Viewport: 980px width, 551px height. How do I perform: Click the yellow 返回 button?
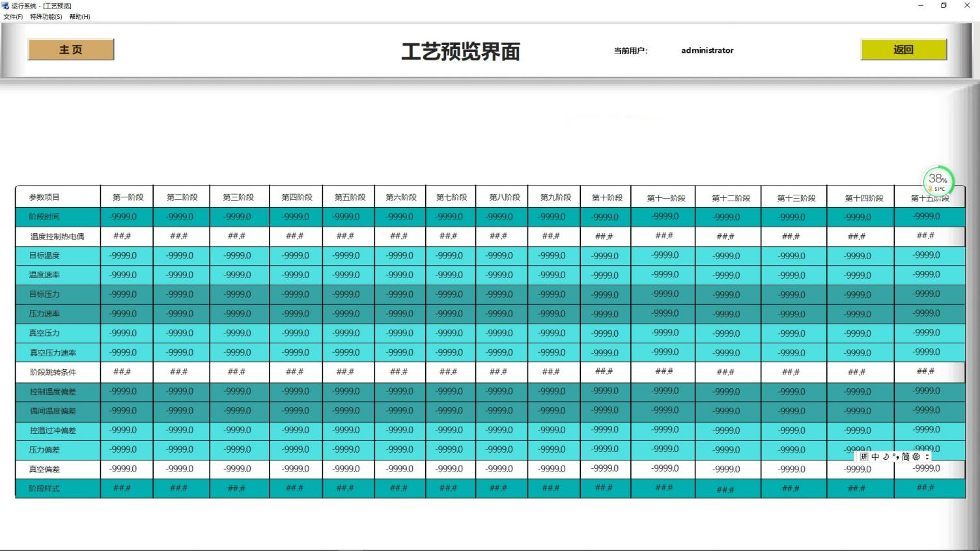[904, 49]
